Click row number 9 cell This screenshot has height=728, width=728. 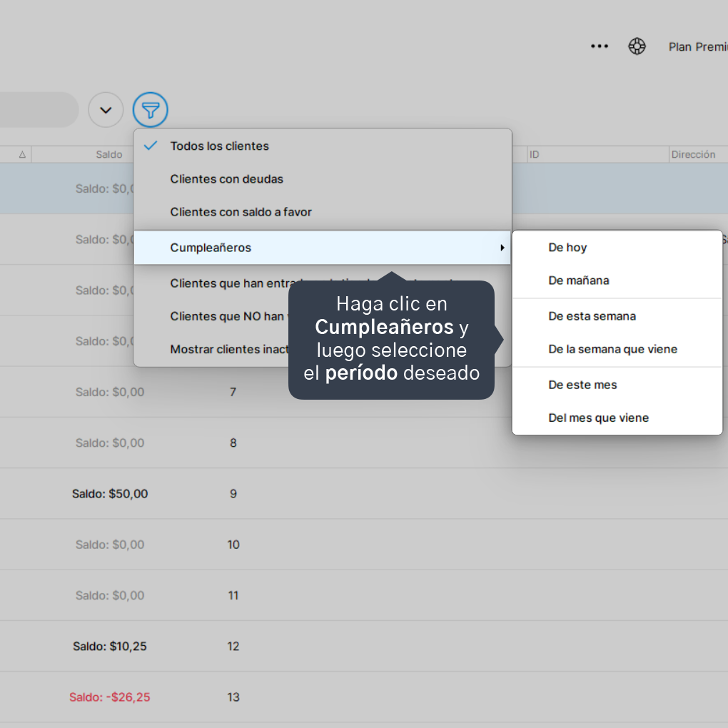(x=233, y=493)
